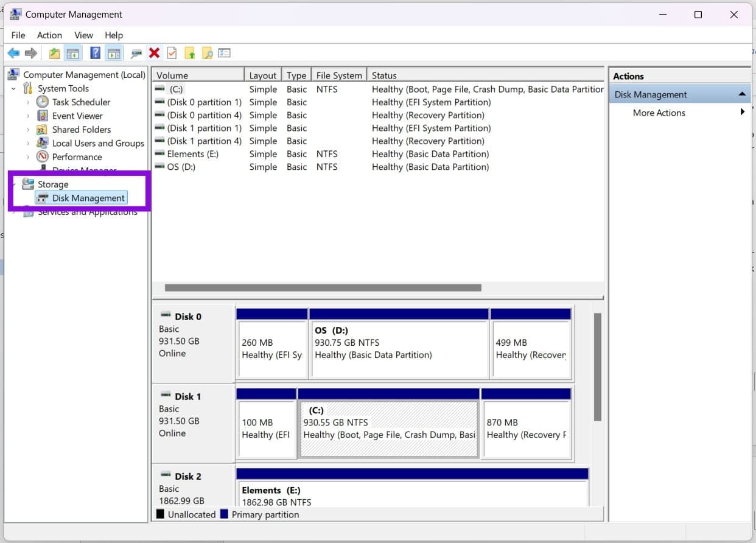Click More Actions in the Actions pane
Screen dimensions: 756x543
tap(659, 113)
